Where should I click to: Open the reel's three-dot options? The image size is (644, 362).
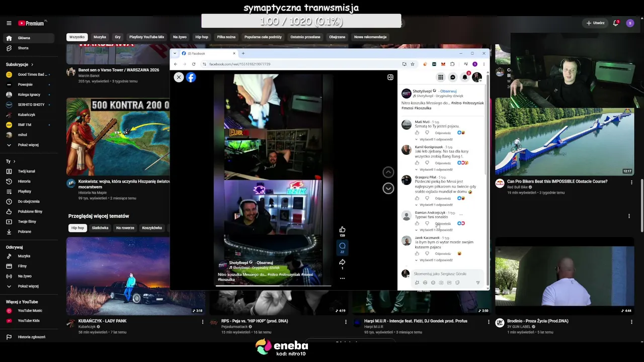click(x=342, y=278)
